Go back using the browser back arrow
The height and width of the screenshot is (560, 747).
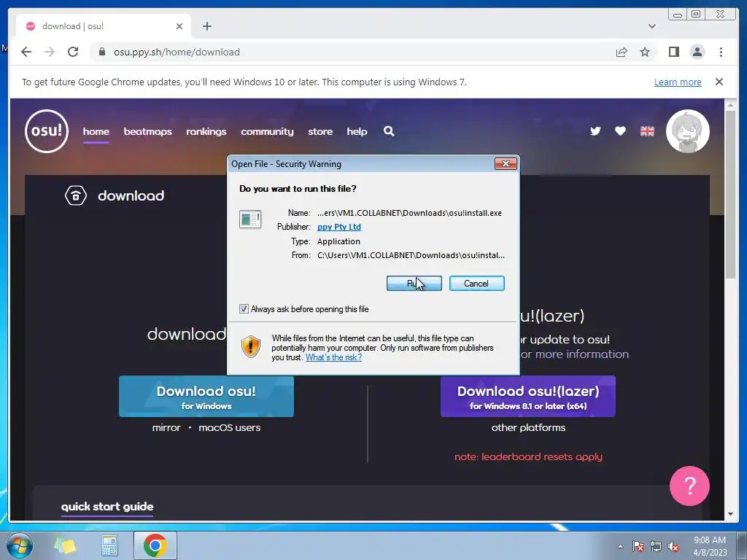pyautogui.click(x=26, y=52)
